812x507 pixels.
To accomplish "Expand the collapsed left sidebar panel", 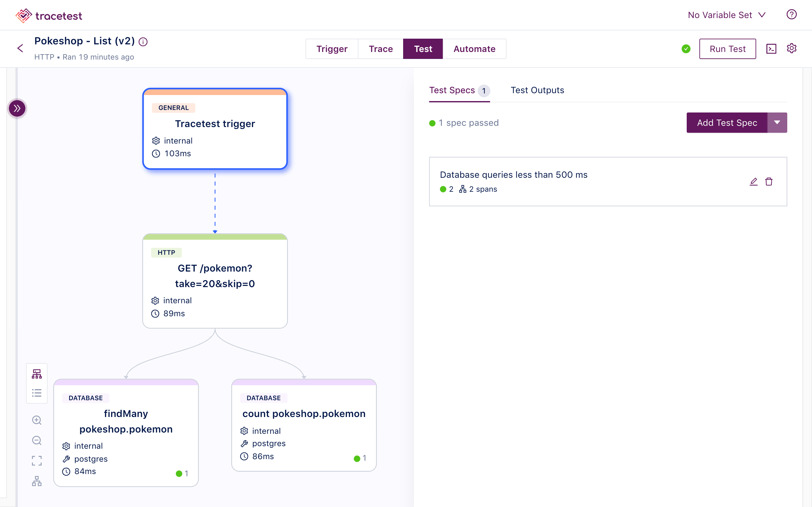I will 17,108.
